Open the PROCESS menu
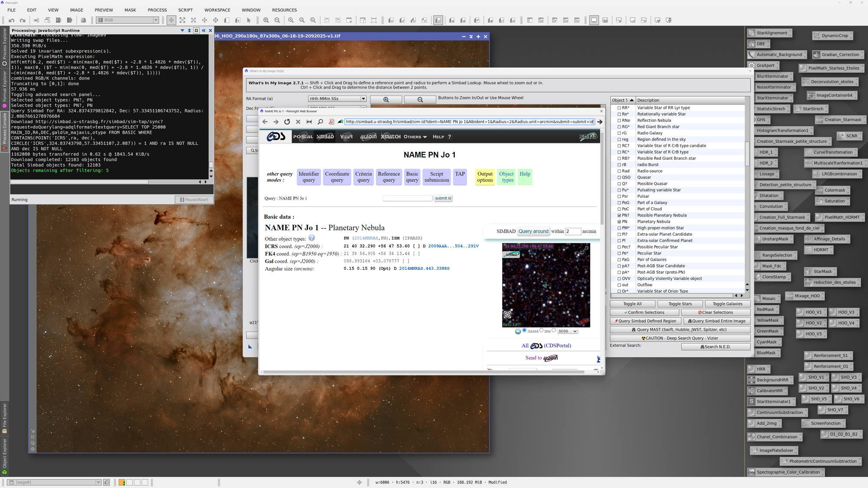This screenshot has height=488, width=868. pyautogui.click(x=157, y=10)
